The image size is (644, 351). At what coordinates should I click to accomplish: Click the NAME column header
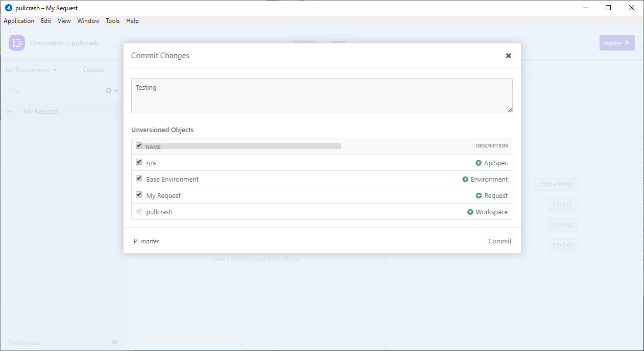153,147
